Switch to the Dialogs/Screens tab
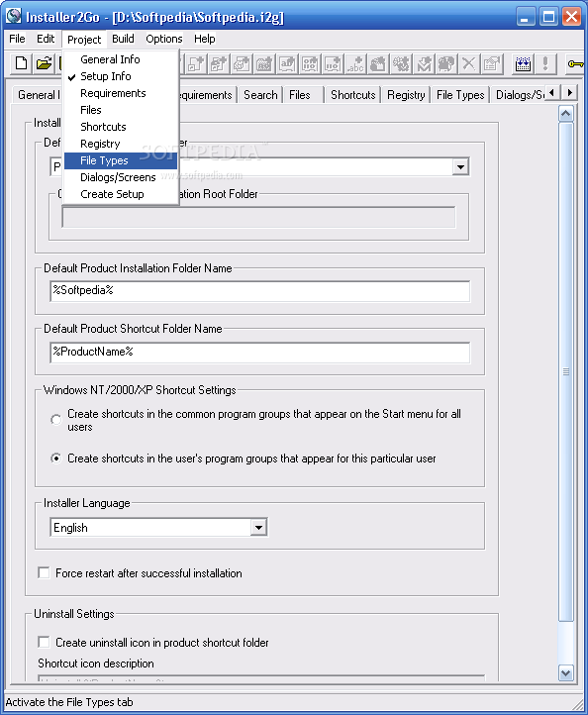Image resolution: width=588 pixels, height=715 pixels. click(x=519, y=95)
